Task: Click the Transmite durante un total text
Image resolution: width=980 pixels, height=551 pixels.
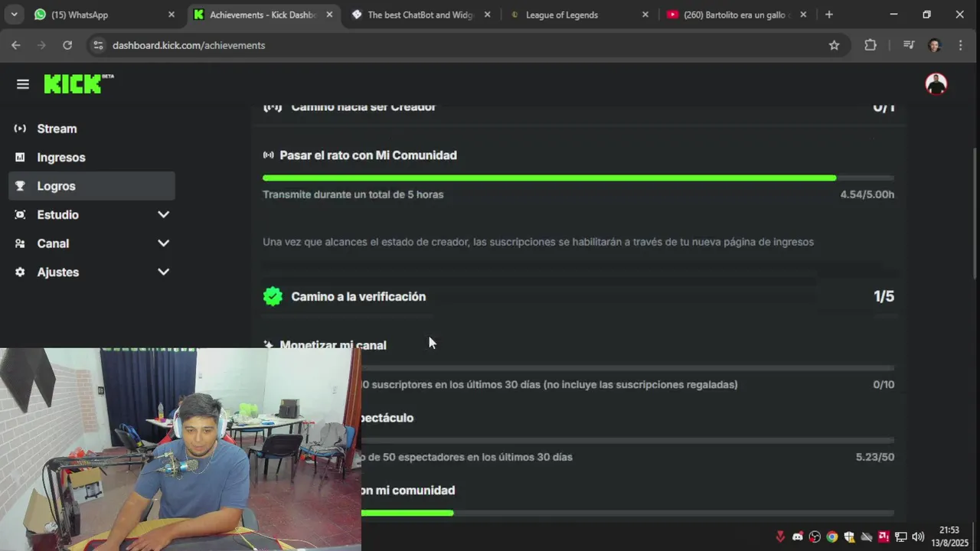Action: 353,194
